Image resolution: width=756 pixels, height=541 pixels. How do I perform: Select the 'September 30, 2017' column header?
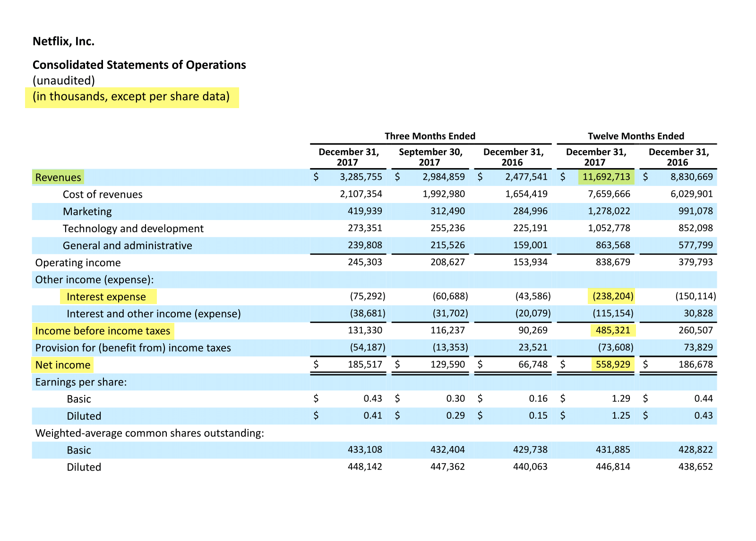[430, 157]
